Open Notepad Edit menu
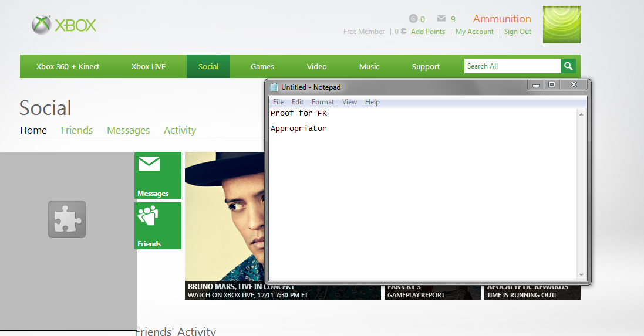 [298, 102]
